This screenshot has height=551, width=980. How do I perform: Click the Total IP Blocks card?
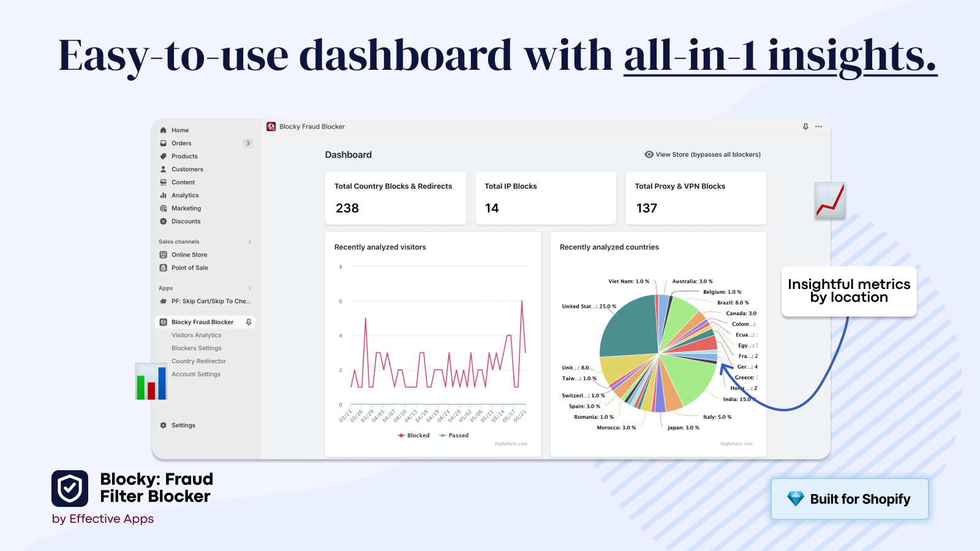(546, 198)
